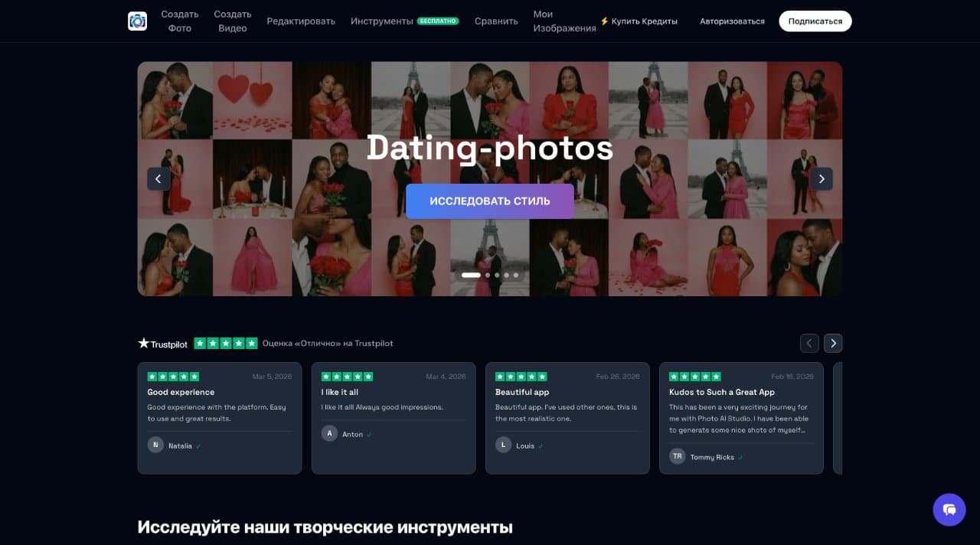Open Создать Фото menu
The width and height of the screenshot is (980, 545).
(180, 21)
